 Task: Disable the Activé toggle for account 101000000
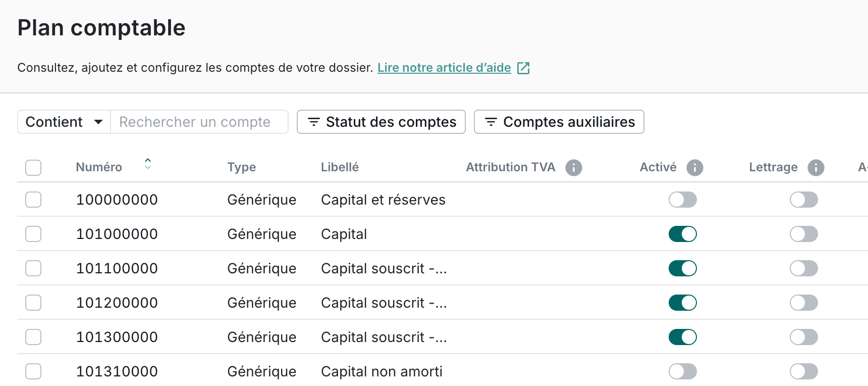click(x=682, y=234)
